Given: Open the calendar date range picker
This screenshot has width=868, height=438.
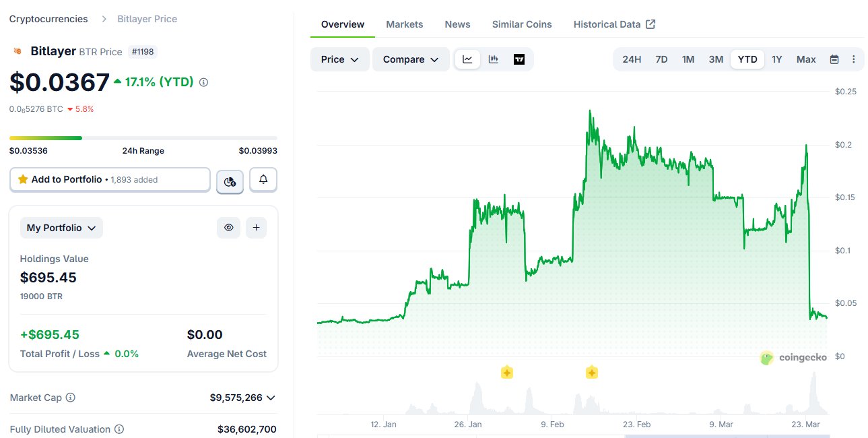Looking at the screenshot, I should click(834, 59).
